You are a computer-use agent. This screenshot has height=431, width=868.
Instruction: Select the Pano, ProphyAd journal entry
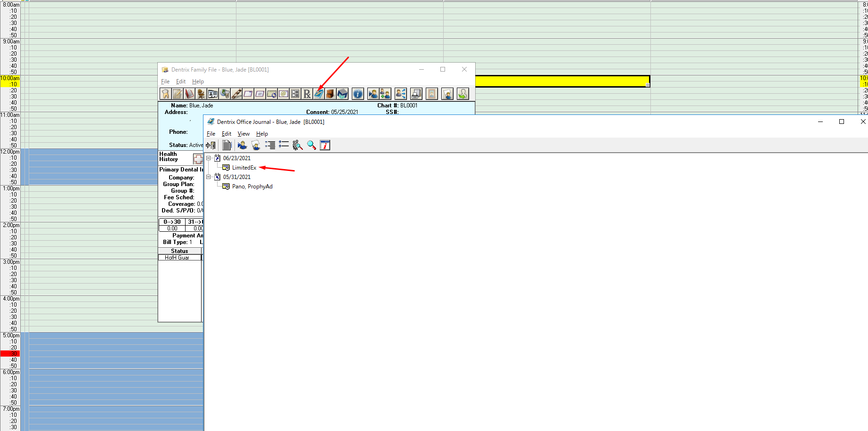(252, 187)
